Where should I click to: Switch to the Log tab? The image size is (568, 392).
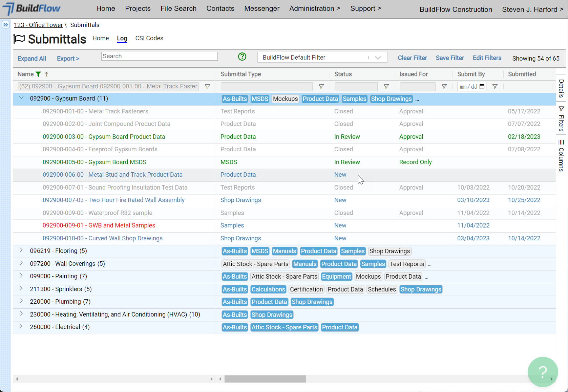(122, 38)
